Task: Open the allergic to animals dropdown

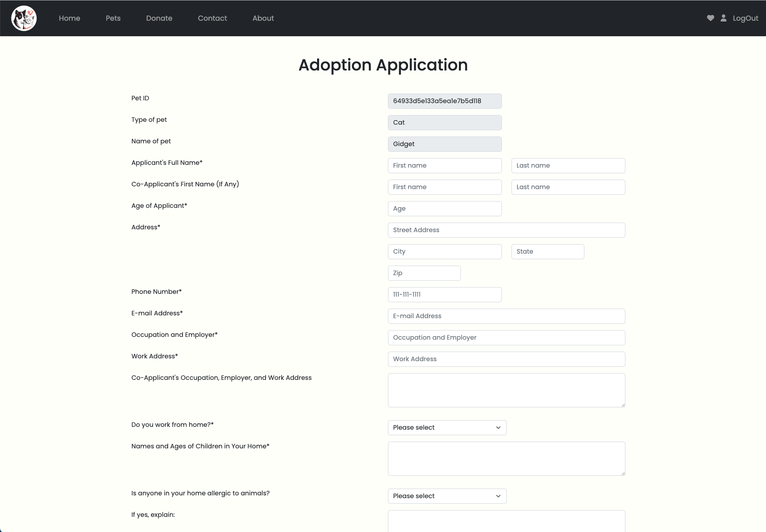Action: 447,496
